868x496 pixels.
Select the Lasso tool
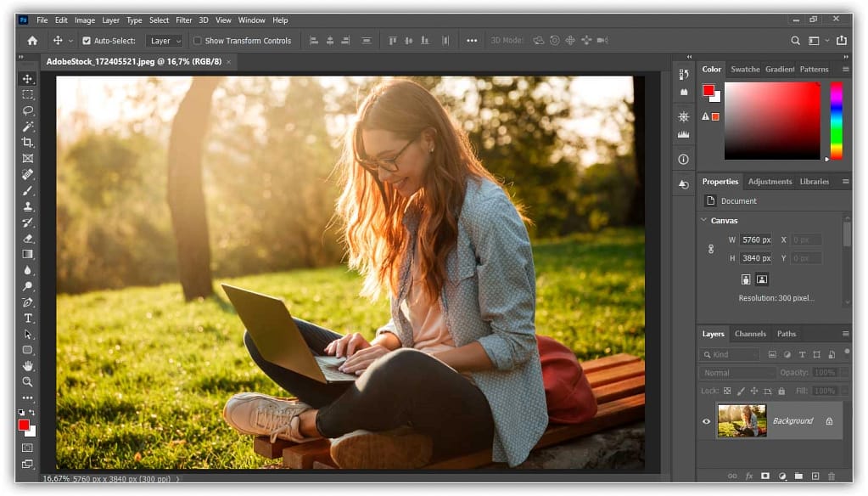pos(27,111)
